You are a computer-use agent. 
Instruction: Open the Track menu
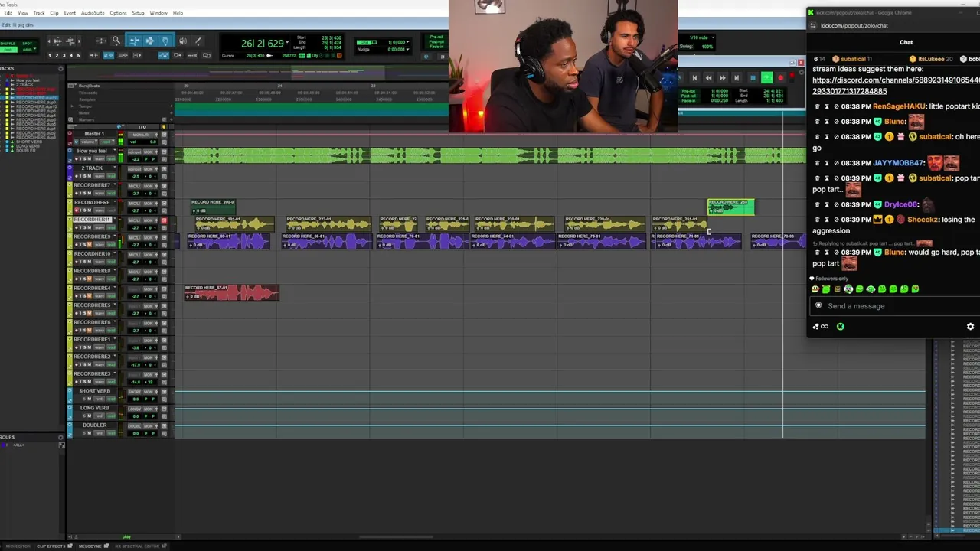coord(39,13)
